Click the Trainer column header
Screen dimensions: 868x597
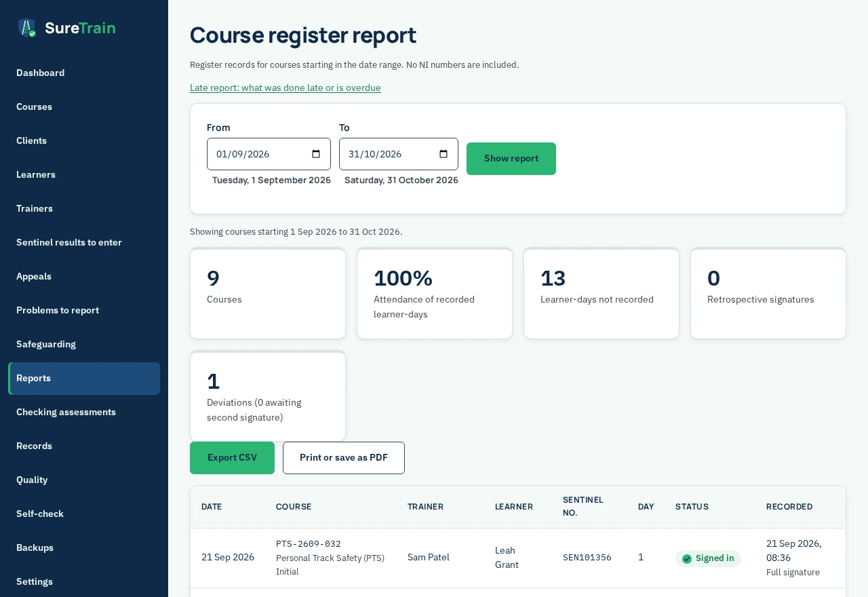point(425,507)
